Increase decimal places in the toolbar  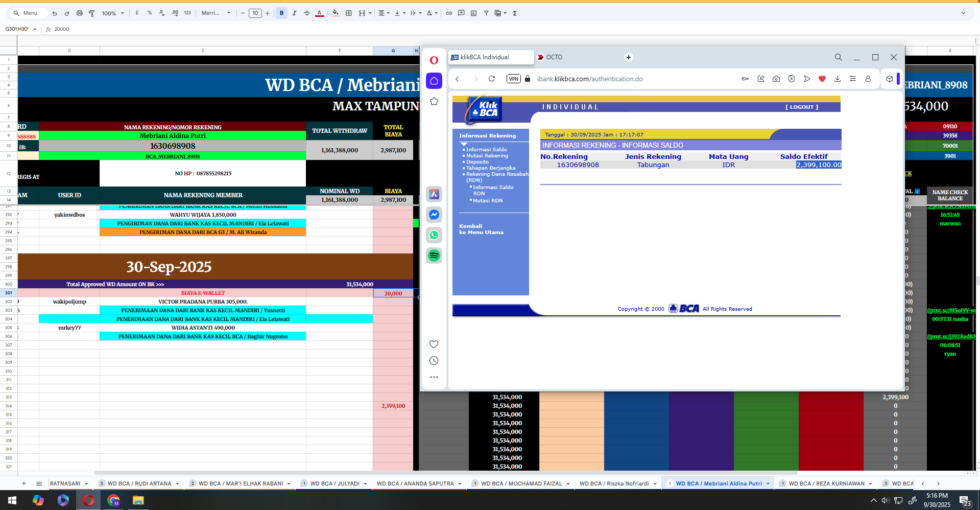175,13
